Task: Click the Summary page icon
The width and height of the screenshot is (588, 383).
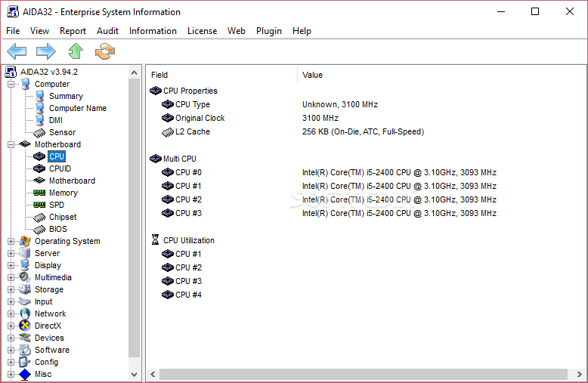Action: tap(40, 96)
